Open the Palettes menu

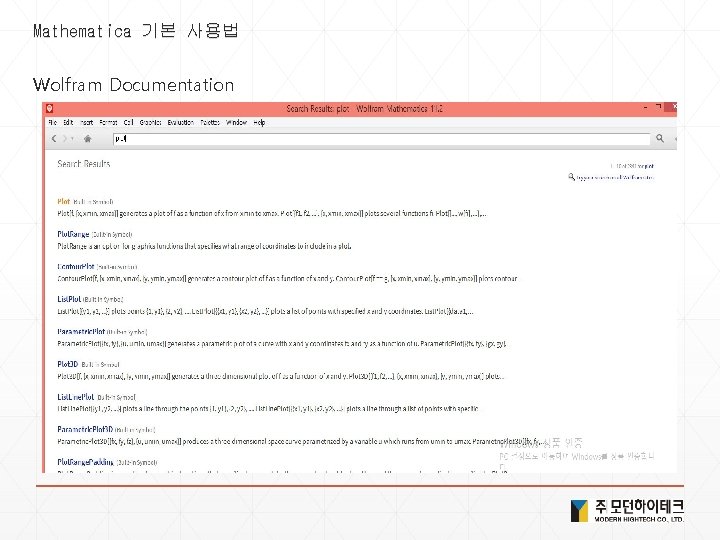point(210,123)
